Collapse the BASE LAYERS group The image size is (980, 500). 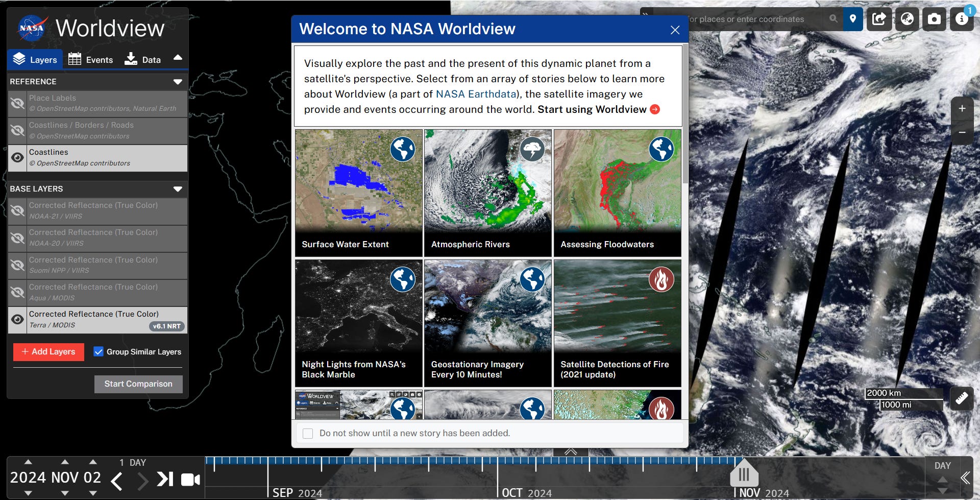178,189
